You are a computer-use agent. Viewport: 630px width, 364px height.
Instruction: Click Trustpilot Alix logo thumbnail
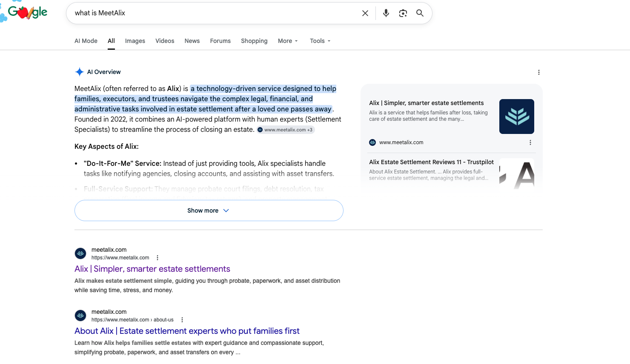(517, 174)
